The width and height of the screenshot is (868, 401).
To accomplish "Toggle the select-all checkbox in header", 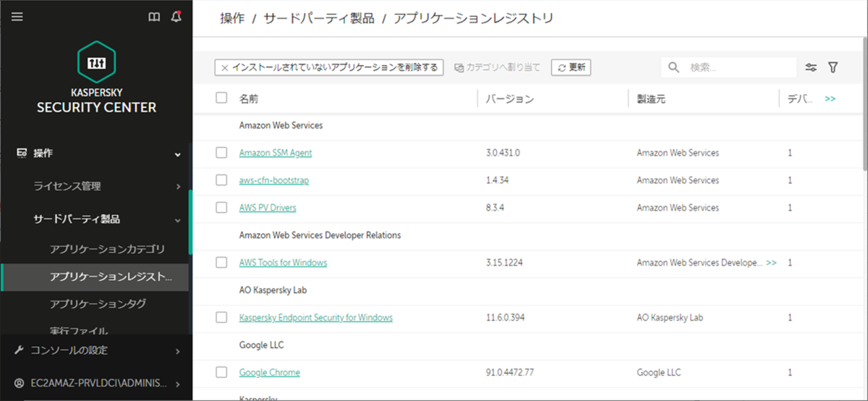I will [x=221, y=98].
